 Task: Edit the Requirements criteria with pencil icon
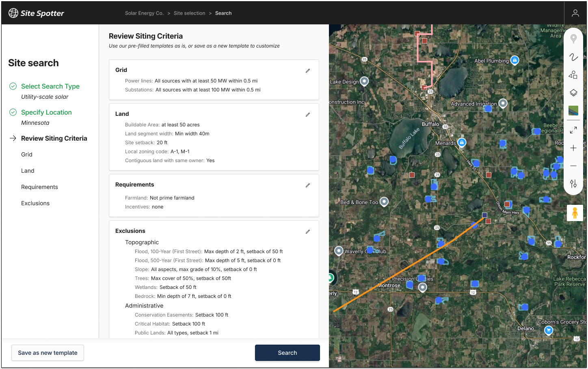click(308, 185)
